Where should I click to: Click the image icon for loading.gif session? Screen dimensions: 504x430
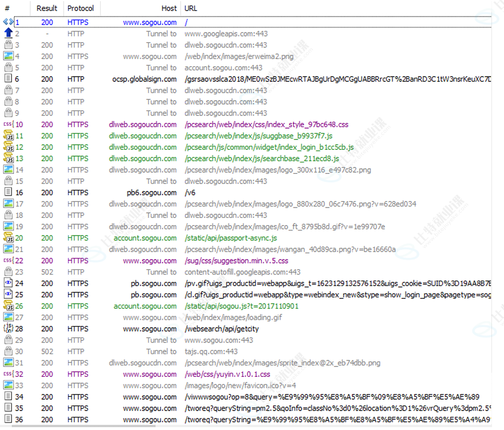coord(9,317)
